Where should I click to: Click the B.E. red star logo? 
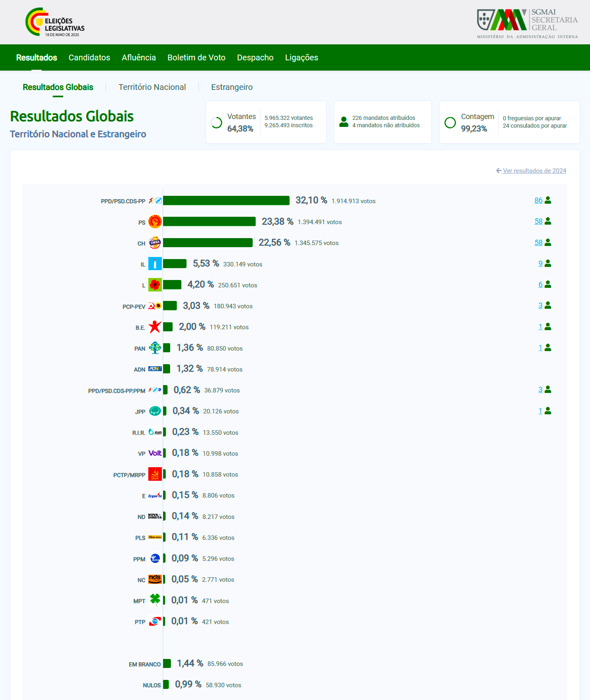tap(155, 327)
